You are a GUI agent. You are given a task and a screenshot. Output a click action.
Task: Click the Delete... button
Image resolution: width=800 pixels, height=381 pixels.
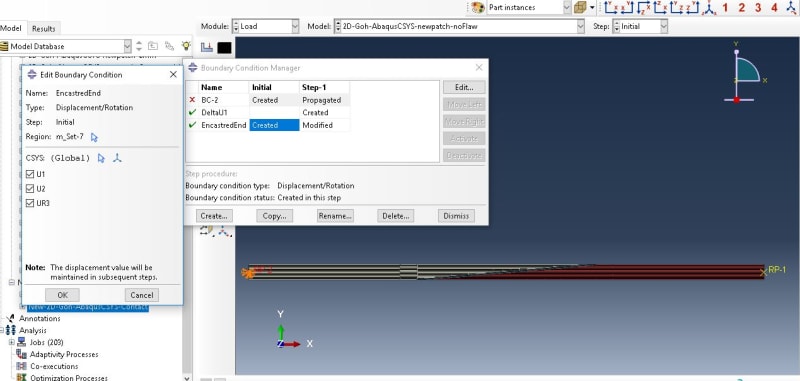pos(395,216)
